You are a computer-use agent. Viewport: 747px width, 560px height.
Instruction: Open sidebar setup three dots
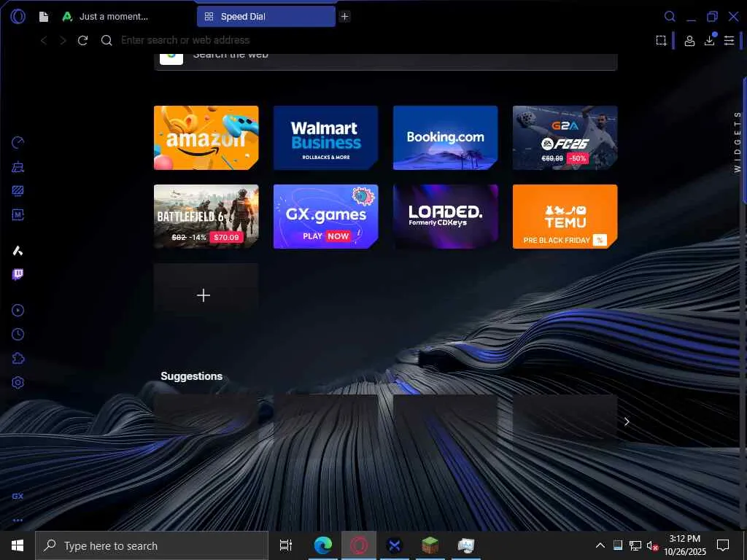tap(18, 520)
